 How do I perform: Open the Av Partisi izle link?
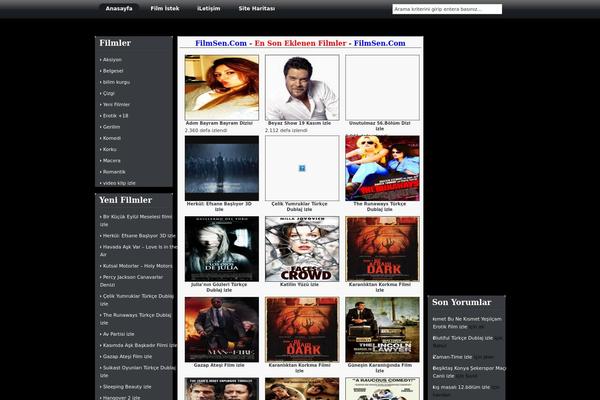118,334
